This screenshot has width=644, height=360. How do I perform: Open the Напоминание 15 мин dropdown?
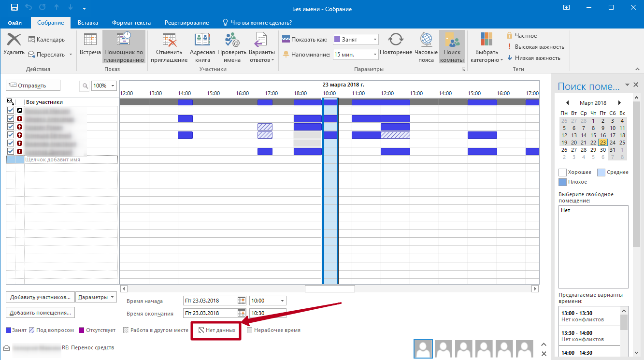tap(375, 55)
